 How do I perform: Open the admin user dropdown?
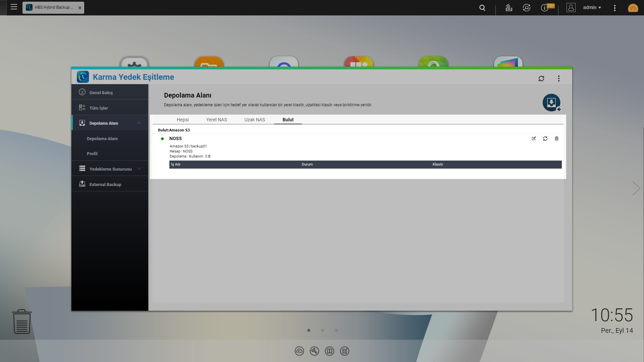pyautogui.click(x=592, y=7)
